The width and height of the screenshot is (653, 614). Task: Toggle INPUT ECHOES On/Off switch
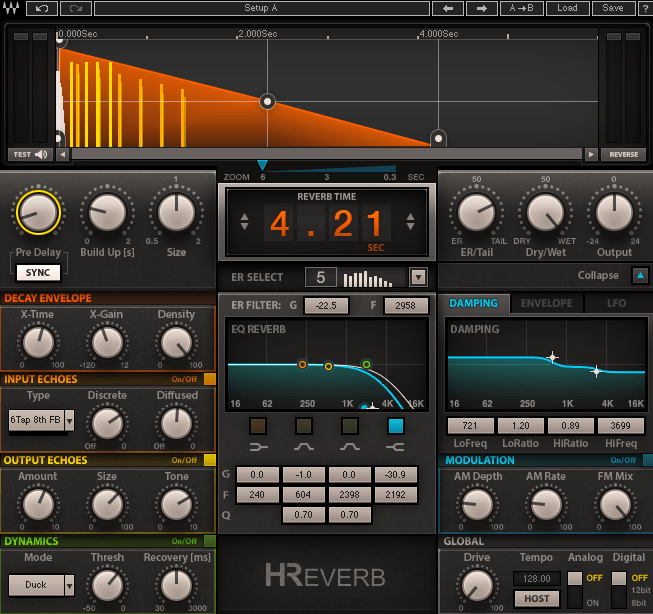pos(209,379)
